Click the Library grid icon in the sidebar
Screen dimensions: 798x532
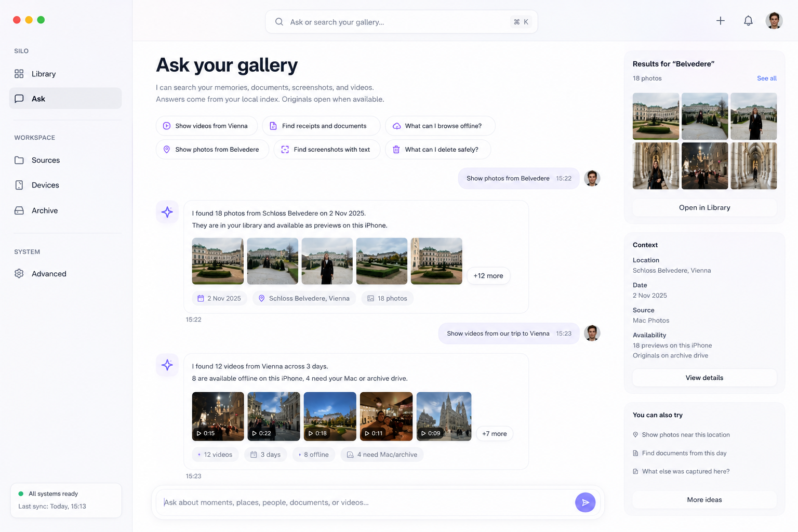(19, 74)
